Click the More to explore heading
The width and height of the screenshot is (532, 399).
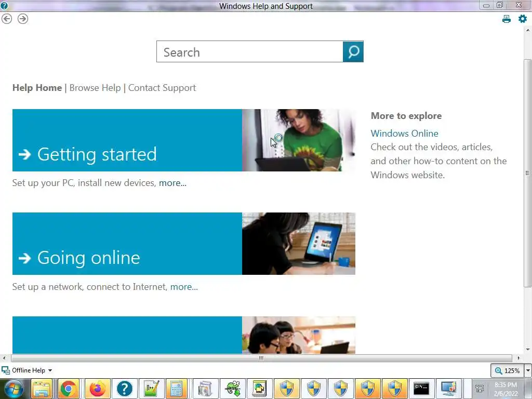click(x=406, y=116)
